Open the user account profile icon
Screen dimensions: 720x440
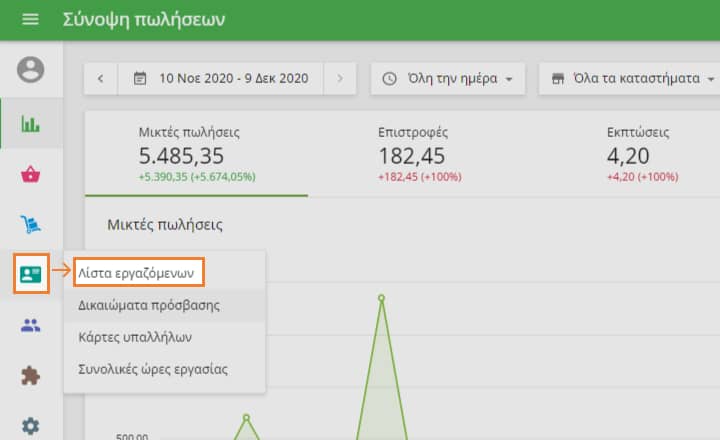tap(31, 70)
